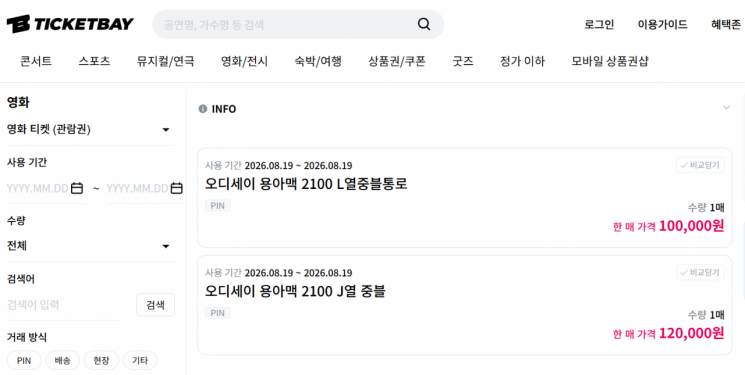Screen dimensions: 745x375
Task: Toggle the 배송 trade method filter
Action: coord(62,360)
